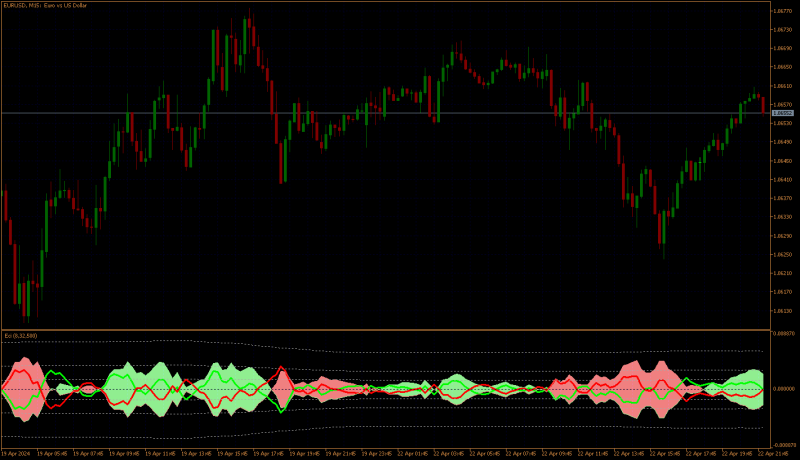The image size is (800, 460).
Task: Click the 1.06770 price scale label
Action: tap(783, 11)
